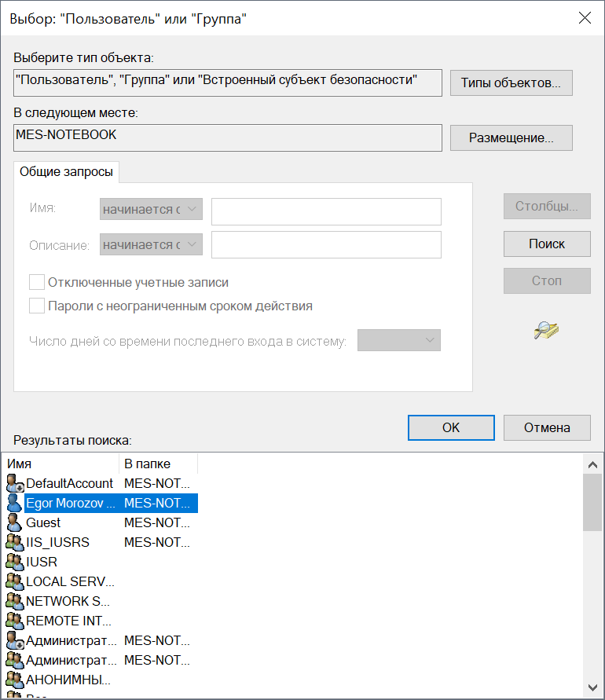Click the DefaultAccount user icon
The height and width of the screenshot is (700, 605).
click(15, 483)
